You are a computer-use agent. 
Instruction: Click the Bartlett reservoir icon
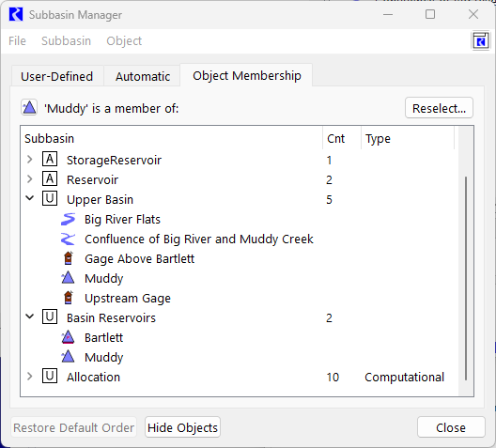click(68, 337)
